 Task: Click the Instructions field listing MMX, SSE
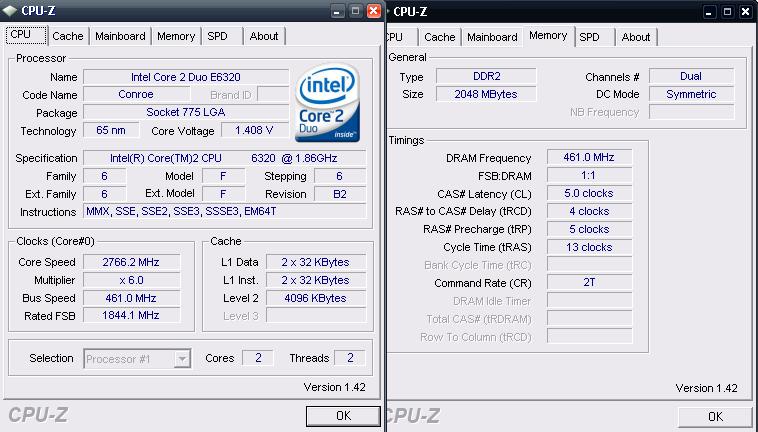(225, 211)
